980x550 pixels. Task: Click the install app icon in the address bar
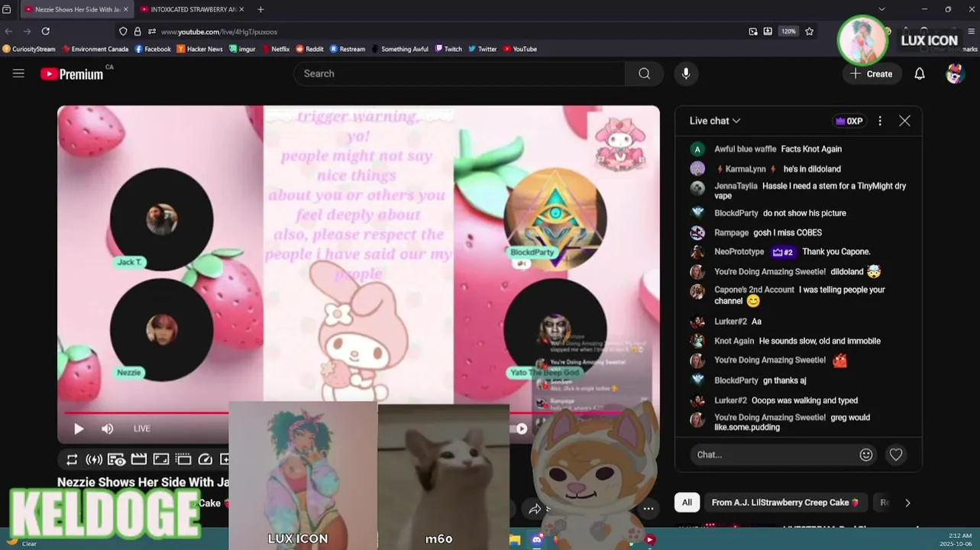coord(768,31)
